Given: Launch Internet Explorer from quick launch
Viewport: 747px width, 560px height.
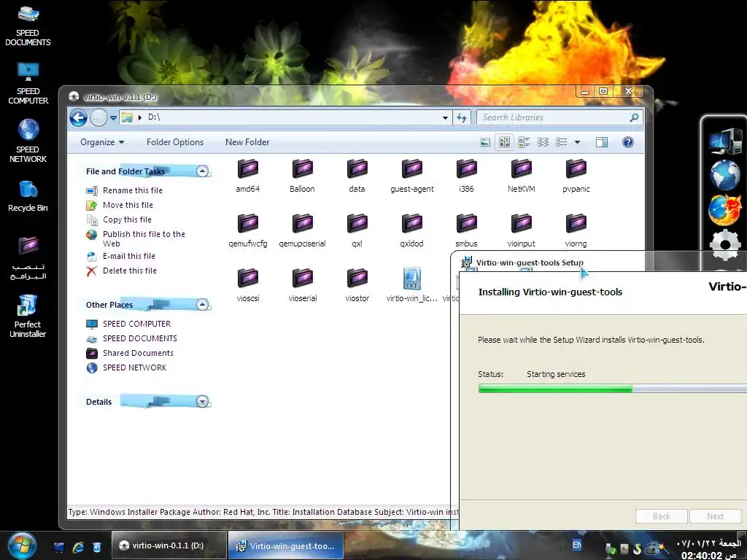Looking at the screenshot, I should [x=77, y=547].
